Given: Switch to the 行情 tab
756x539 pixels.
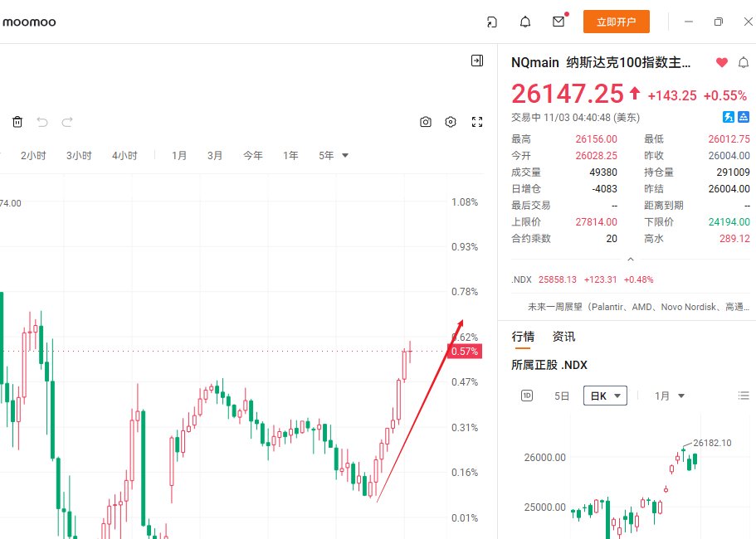Looking at the screenshot, I should point(523,336).
